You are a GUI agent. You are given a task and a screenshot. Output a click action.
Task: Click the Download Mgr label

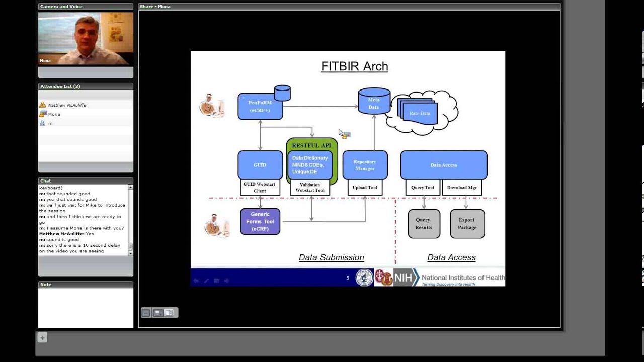(x=462, y=188)
